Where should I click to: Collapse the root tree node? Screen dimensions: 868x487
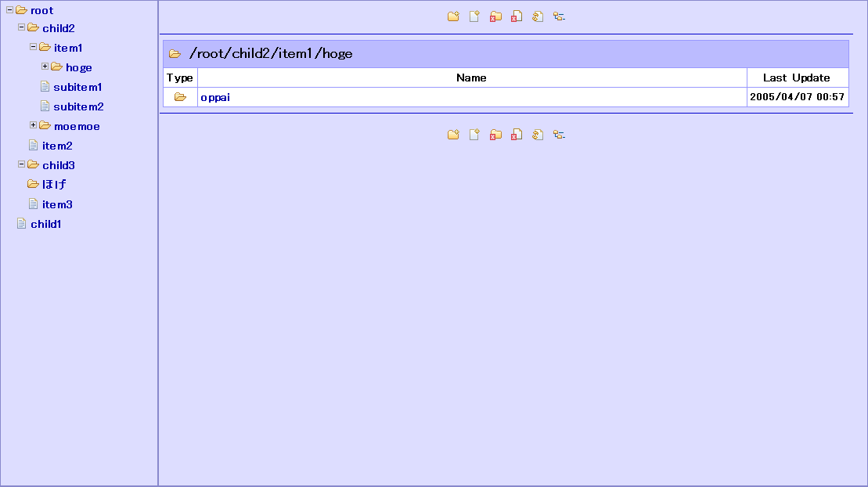click(10, 10)
